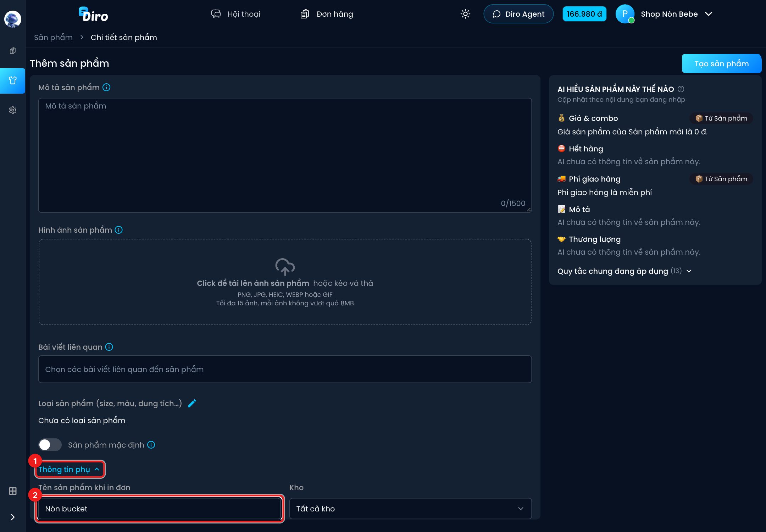Viewport: 766px width, 532px height.
Task: Open the orders clipboard icon in sidebar
Action: [13, 51]
